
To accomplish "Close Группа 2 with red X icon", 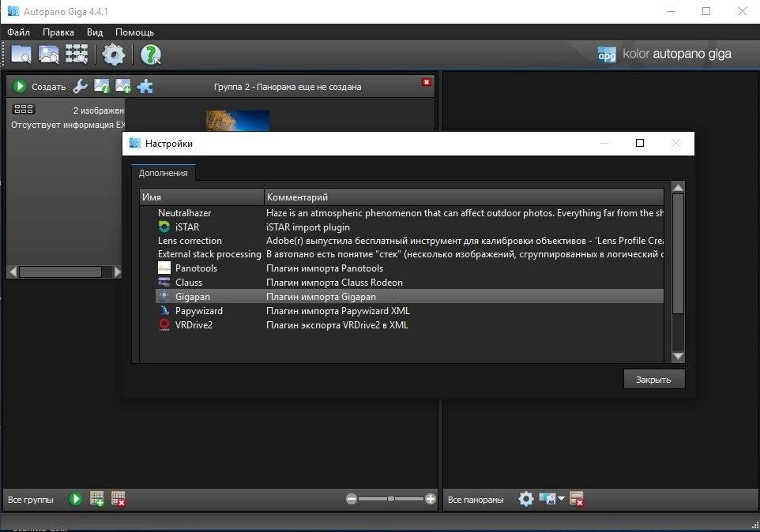I will (426, 82).
